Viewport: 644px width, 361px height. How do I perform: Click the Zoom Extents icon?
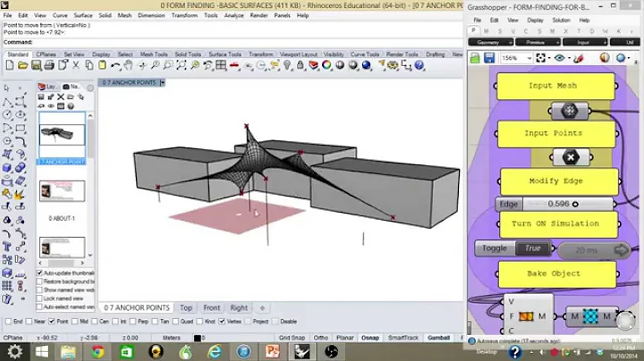pyautogui.click(x=182, y=65)
